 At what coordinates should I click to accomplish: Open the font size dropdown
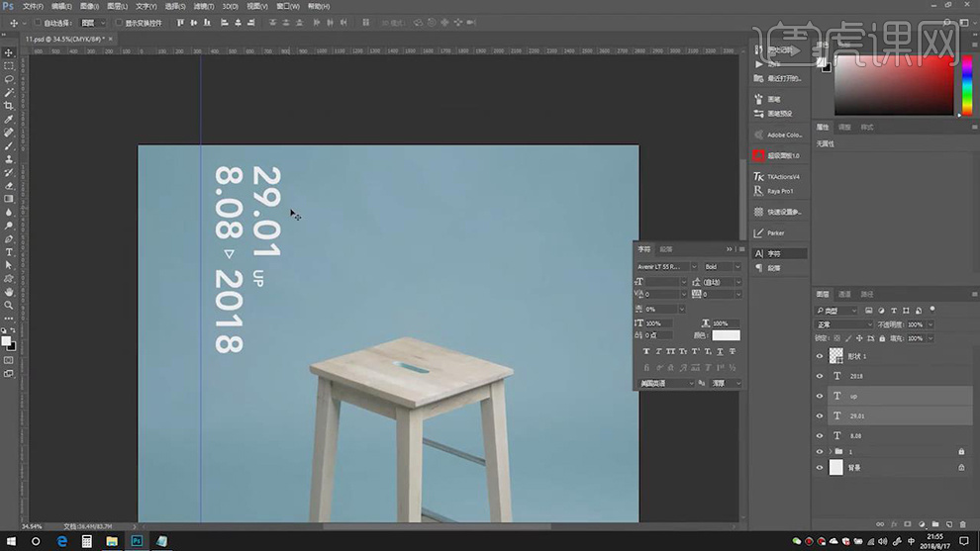683,282
